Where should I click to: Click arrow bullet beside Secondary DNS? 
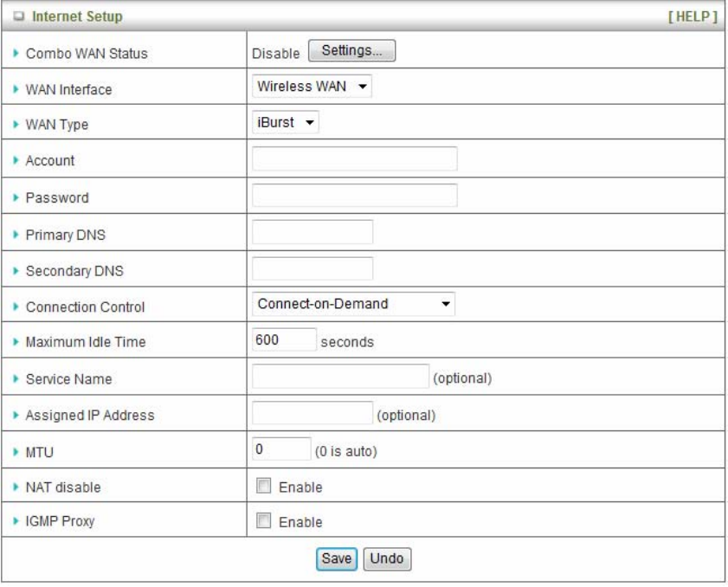point(16,271)
